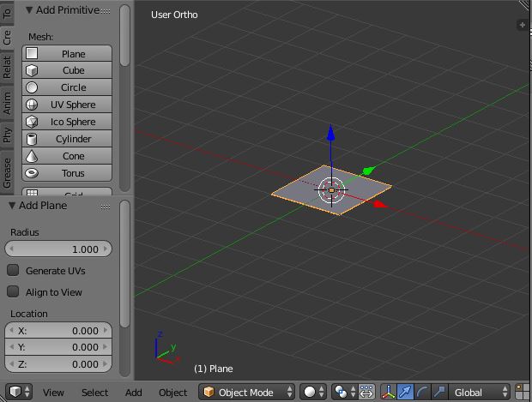532x402 pixels.
Task: Click the Add Plane panel drag grip
Action: click(x=106, y=207)
